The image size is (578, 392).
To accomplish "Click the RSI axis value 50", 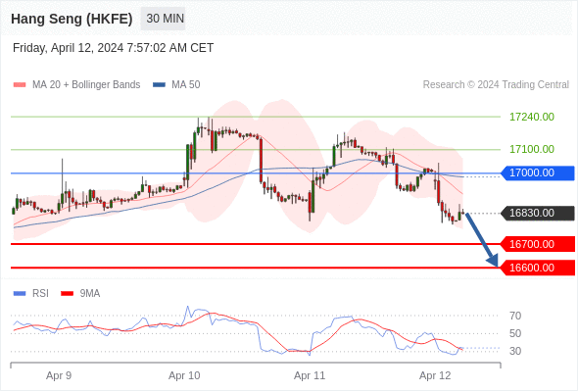I will pos(515,334).
